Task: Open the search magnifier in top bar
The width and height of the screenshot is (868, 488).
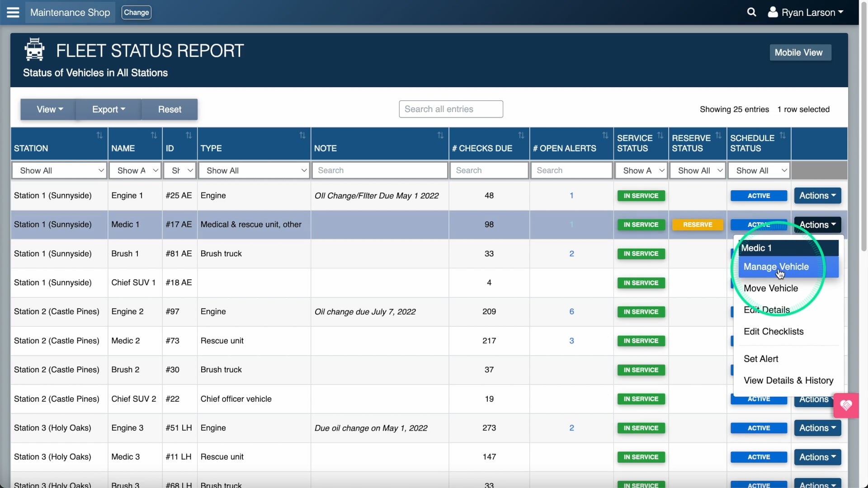Action: (x=752, y=12)
